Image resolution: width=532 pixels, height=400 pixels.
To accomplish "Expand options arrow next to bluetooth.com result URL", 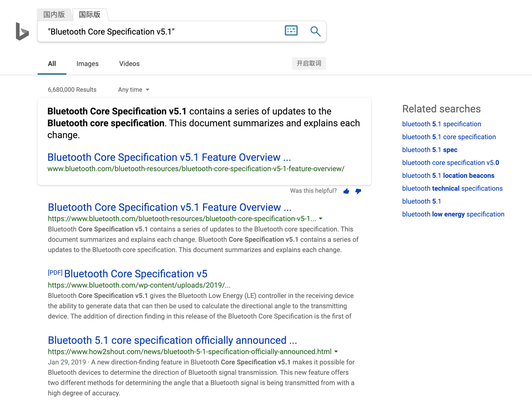I will coord(321,219).
